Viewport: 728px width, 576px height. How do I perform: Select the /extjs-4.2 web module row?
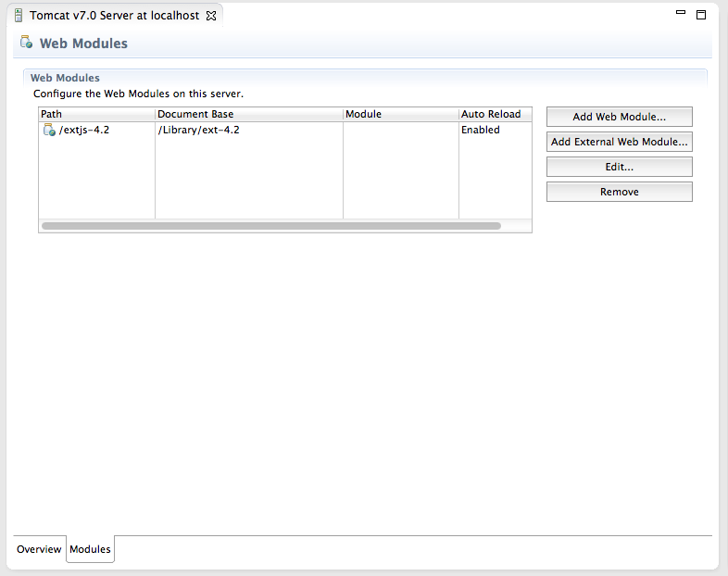84,131
